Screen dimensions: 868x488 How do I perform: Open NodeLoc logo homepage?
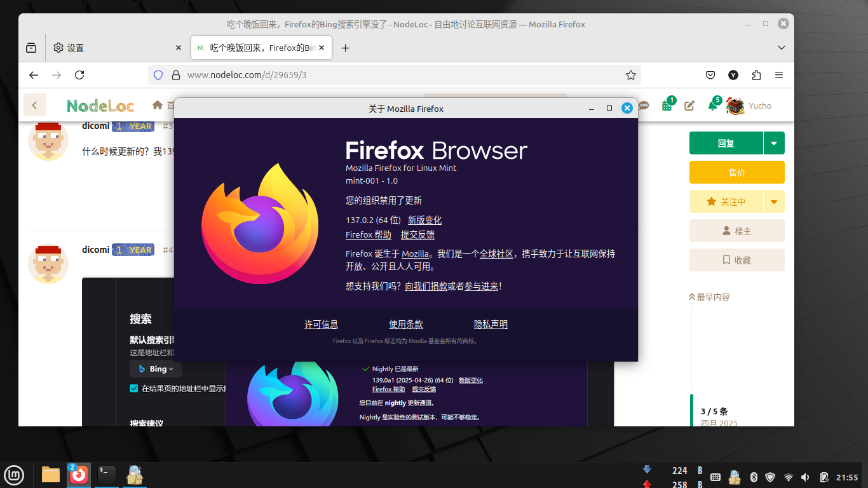pos(100,105)
